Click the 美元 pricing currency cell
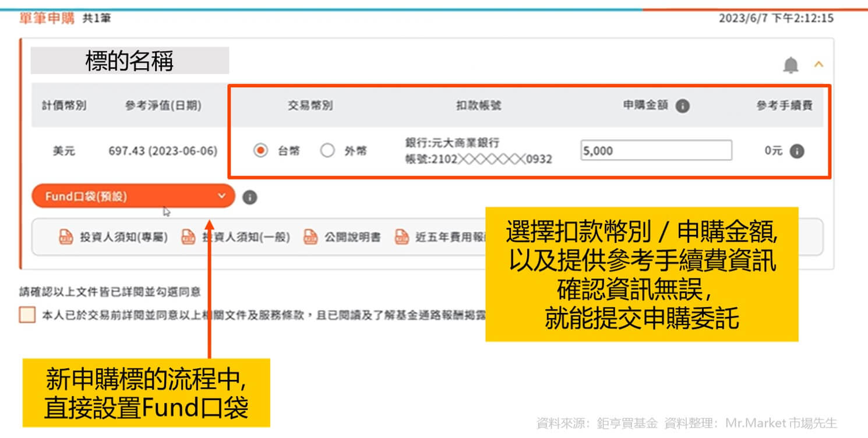Image resolution: width=868 pixels, height=438 pixels. click(x=63, y=151)
